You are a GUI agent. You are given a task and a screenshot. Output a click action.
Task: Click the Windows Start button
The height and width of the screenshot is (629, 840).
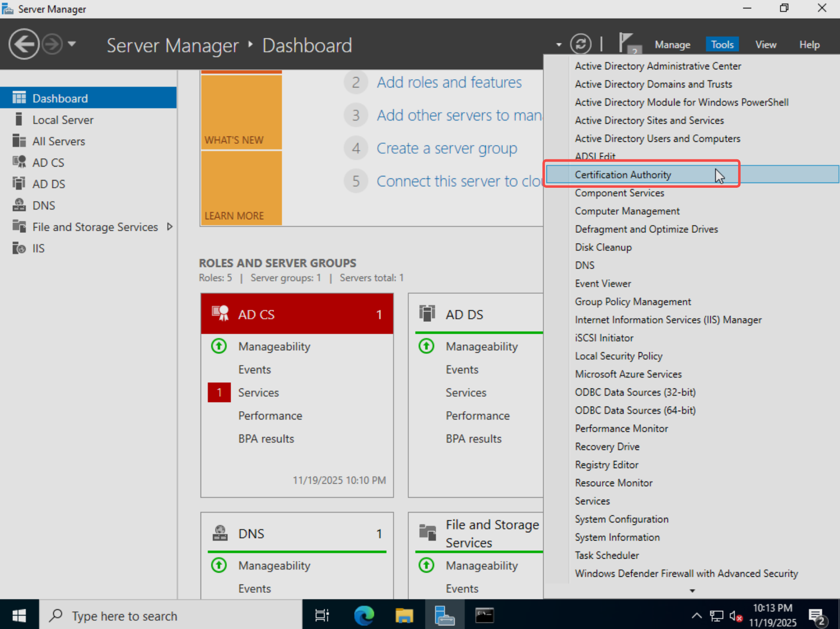[19, 615]
